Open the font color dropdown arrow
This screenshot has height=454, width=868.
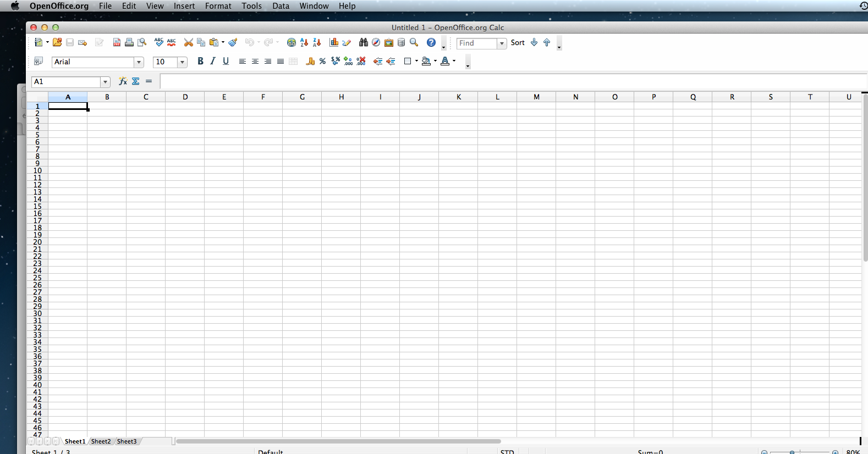coord(454,62)
